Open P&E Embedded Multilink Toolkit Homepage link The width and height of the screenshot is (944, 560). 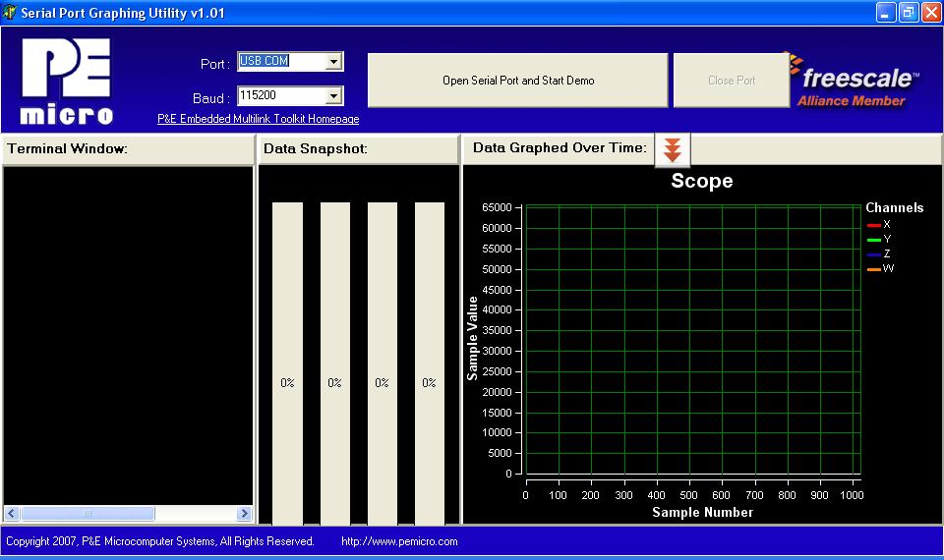point(258,119)
